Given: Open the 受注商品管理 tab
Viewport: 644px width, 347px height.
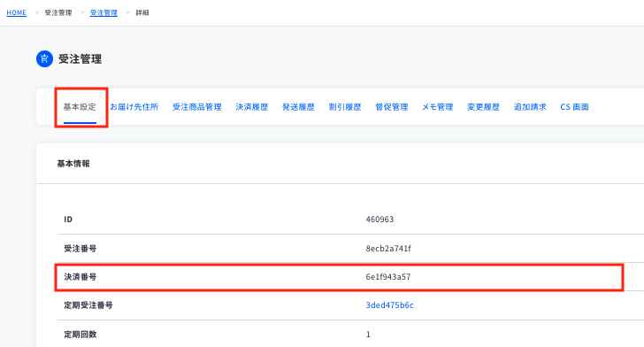Looking at the screenshot, I should pos(197,107).
